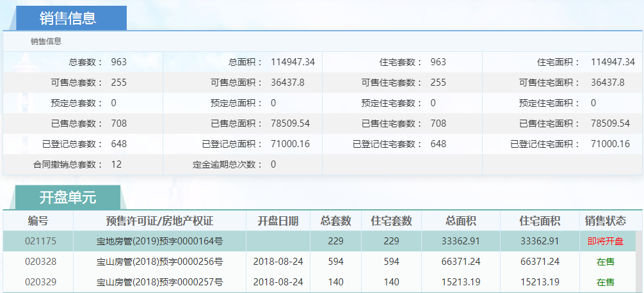Click the 编号 column header
644x293 pixels.
coord(38,221)
